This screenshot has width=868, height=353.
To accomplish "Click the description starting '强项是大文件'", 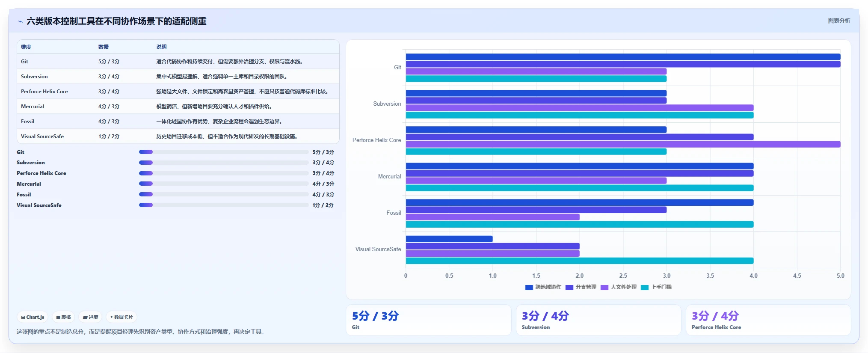I will coord(243,92).
